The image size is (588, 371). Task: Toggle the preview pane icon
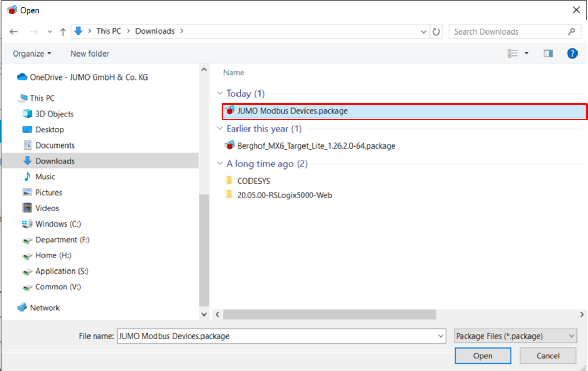click(548, 53)
